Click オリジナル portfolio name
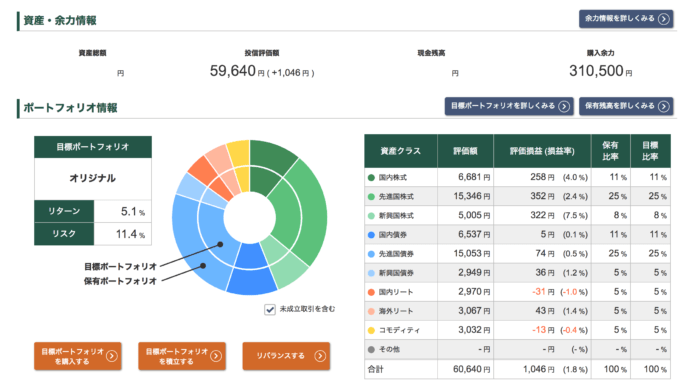The height and width of the screenshot is (389, 680). point(93,178)
